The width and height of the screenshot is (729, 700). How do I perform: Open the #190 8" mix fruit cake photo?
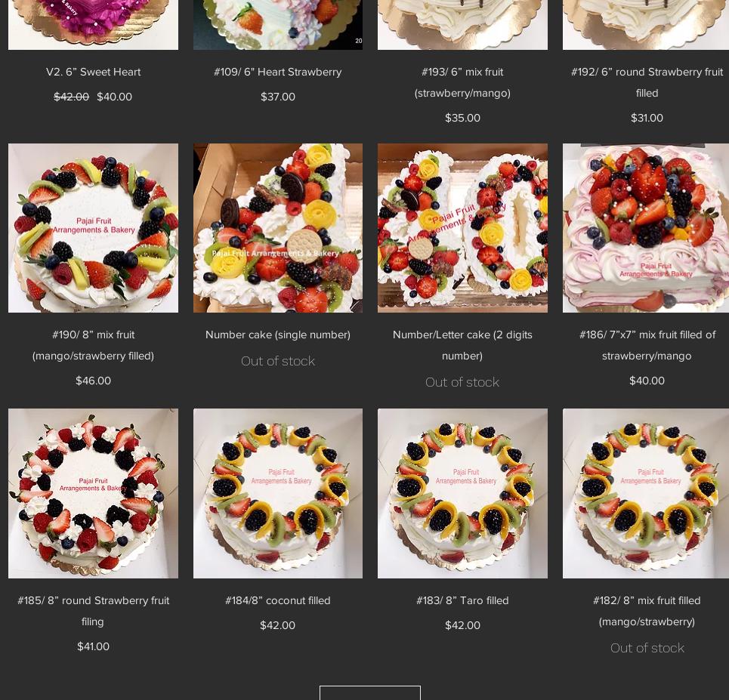point(93,228)
